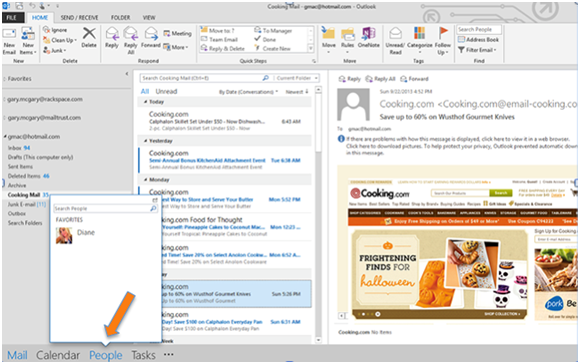This screenshot has height=364, width=580.
Task: Open the Junk dropdown
Action: (x=54, y=50)
